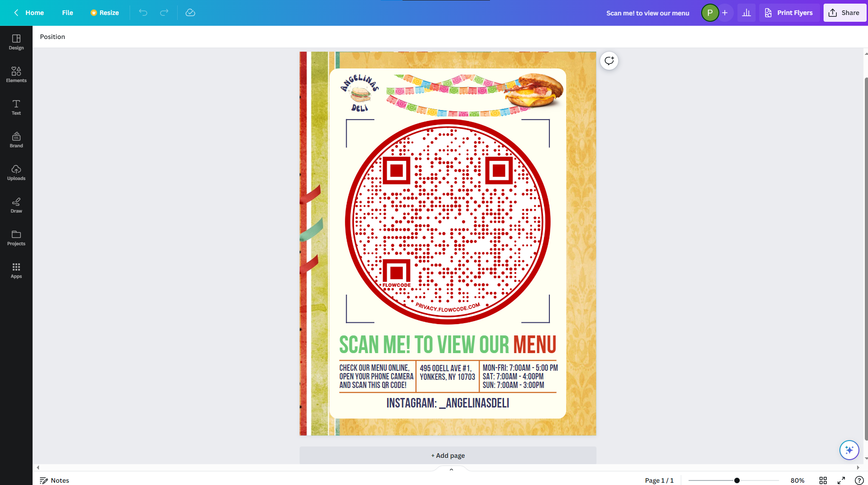The height and width of the screenshot is (485, 868).
Task: Open the Elements panel
Action: [x=16, y=74]
